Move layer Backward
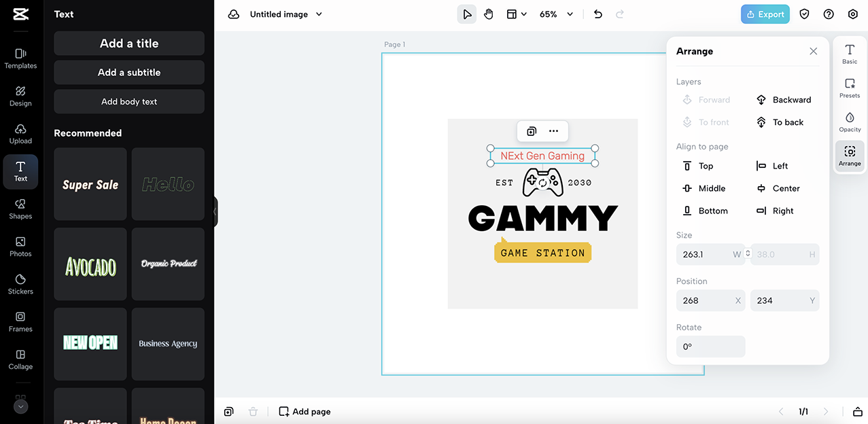 pyautogui.click(x=784, y=100)
